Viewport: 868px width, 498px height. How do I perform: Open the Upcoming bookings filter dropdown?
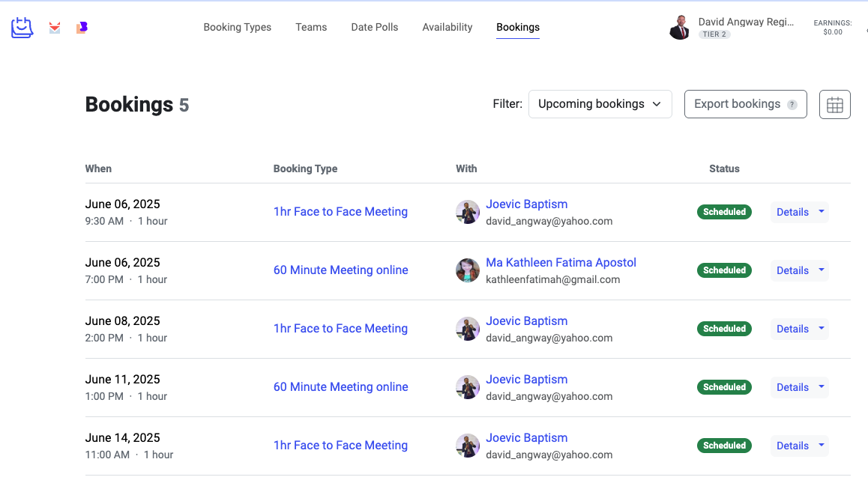pyautogui.click(x=600, y=104)
